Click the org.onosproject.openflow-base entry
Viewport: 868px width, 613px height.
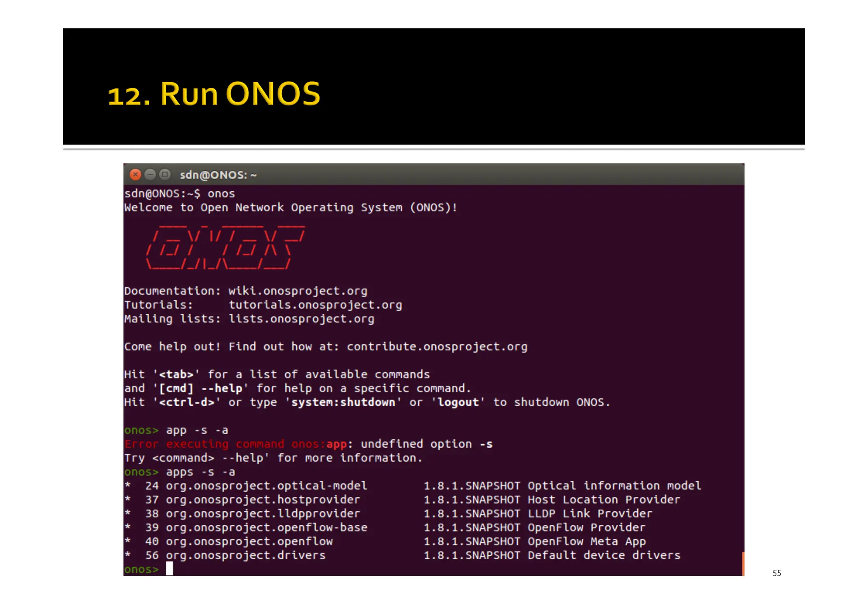tap(266, 528)
